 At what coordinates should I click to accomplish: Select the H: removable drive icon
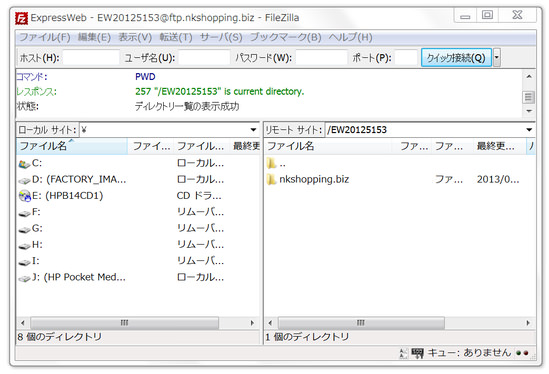coord(24,245)
